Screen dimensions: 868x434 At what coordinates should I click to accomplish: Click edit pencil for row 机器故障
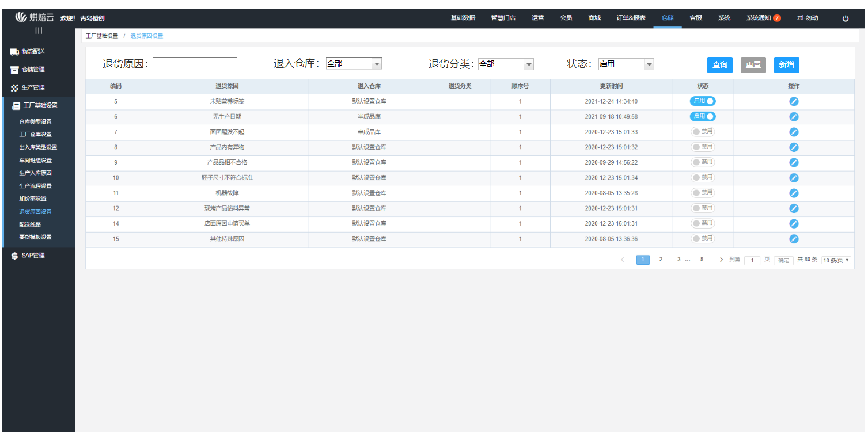pos(793,193)
